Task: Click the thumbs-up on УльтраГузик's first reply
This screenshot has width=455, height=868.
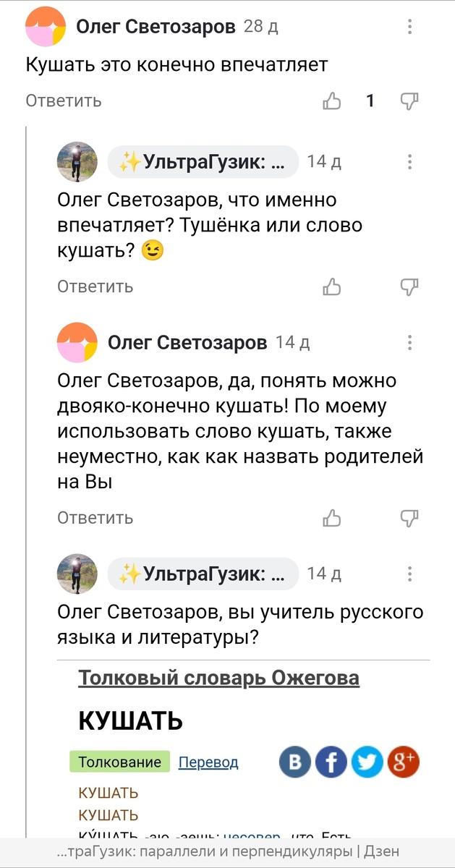Action: (333, 286)
